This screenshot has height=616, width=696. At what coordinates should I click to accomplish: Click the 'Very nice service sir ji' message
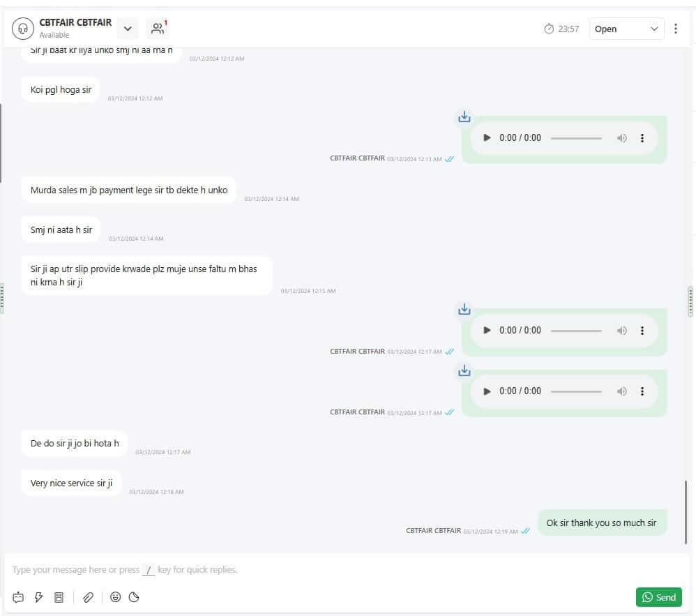click(x=71, y=483)
